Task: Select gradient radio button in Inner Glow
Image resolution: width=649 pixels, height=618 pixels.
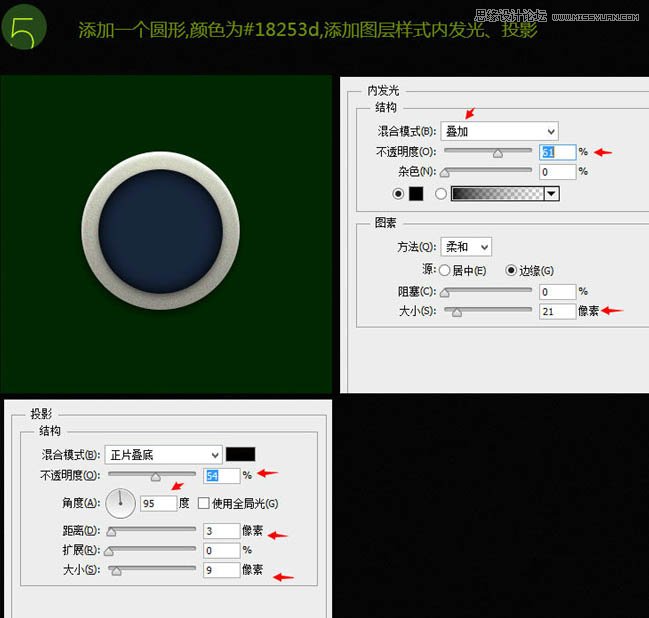Action: coord(441,193)
